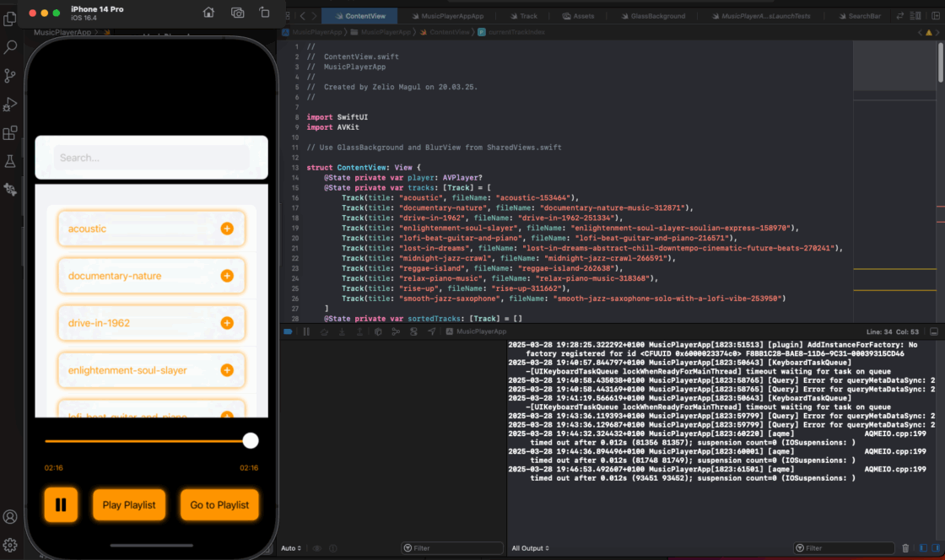945x560 pixels.
Task: Open the source control navigator
Action: click(9, 75)
